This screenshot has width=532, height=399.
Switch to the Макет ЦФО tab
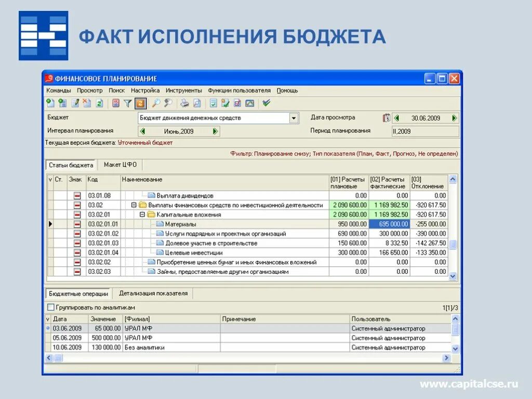(121, 165)
